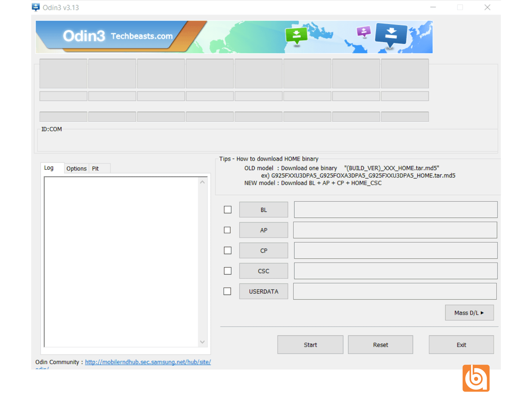Exit the Odin application
This screenshot has height=403, width=532.
[x=461, y=345]
